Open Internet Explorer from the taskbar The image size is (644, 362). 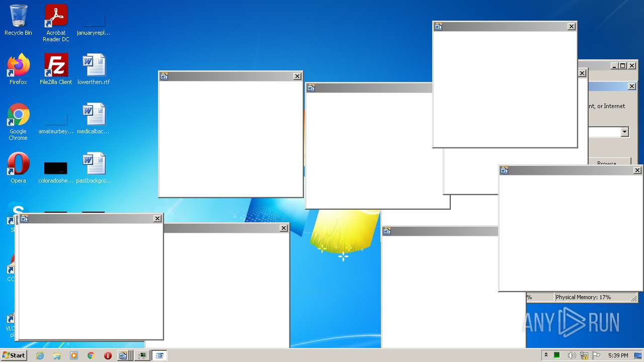pos(40,355)
